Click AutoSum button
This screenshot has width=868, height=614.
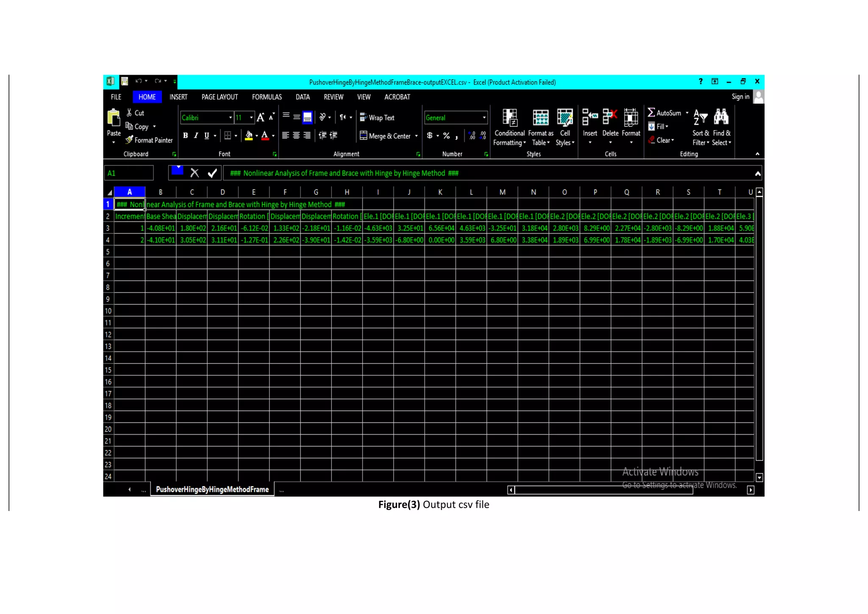[664, 113]
